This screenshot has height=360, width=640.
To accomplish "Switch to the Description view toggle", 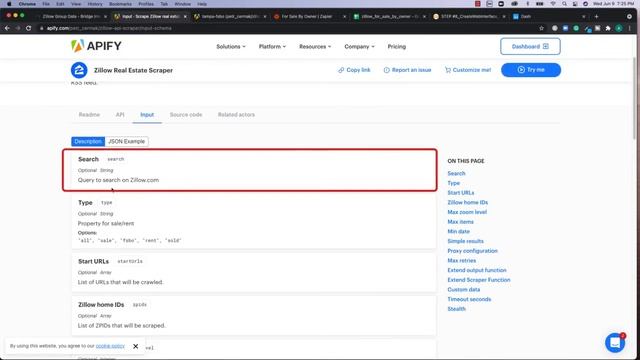I will pyautogui.click(x=88, y=141).
